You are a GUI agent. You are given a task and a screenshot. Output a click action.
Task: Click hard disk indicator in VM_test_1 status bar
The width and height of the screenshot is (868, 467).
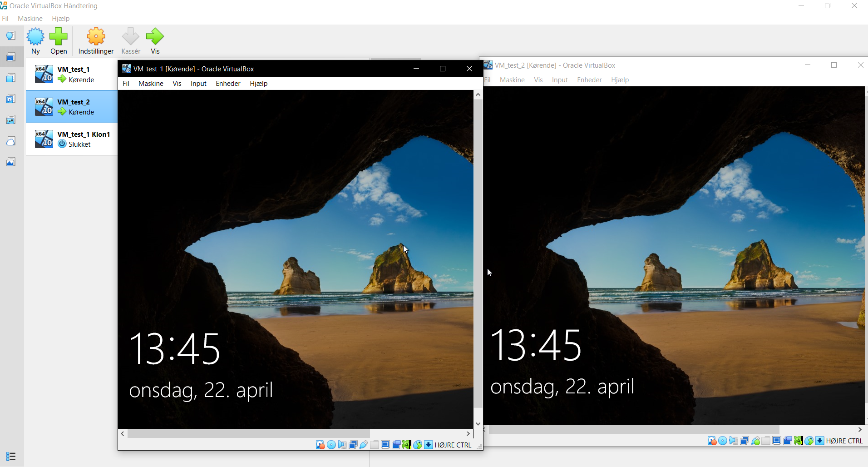click(321, 445)
